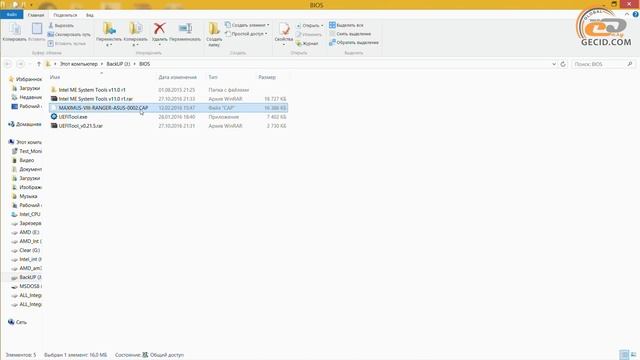The width and height of the screenshot is (640, 360).
Task: Open Test_Moni item in navigation pane
Action: (x=27, y=151)
